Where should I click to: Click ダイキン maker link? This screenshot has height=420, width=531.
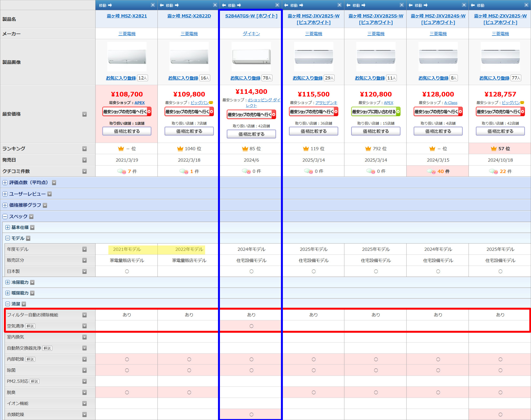(251, 34)
